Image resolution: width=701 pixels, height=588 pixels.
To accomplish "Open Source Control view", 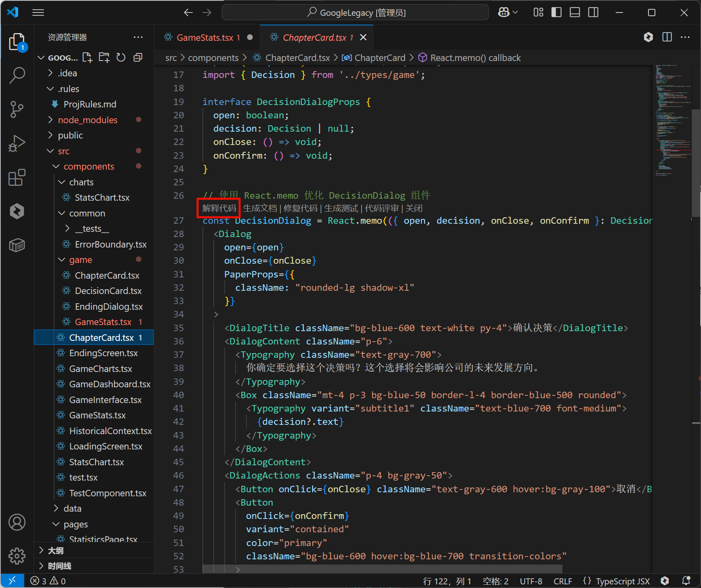I will click(x=17, y=109).
